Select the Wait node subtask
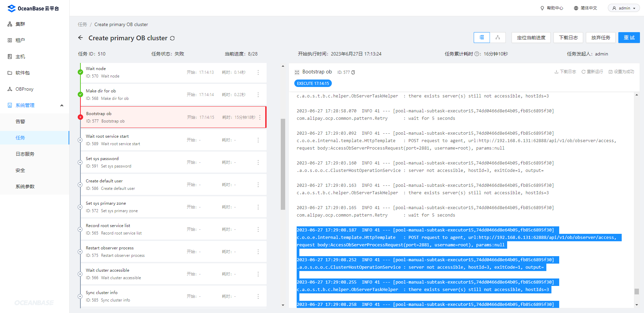644x313 pixels. click(x=173, y=72)
